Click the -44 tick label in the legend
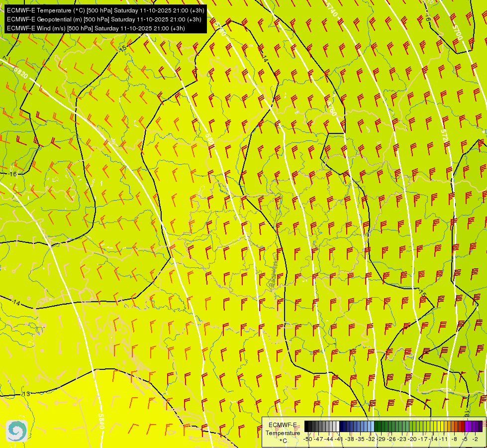The width and height of the screenshot is (487, 448). click(329, 439)
